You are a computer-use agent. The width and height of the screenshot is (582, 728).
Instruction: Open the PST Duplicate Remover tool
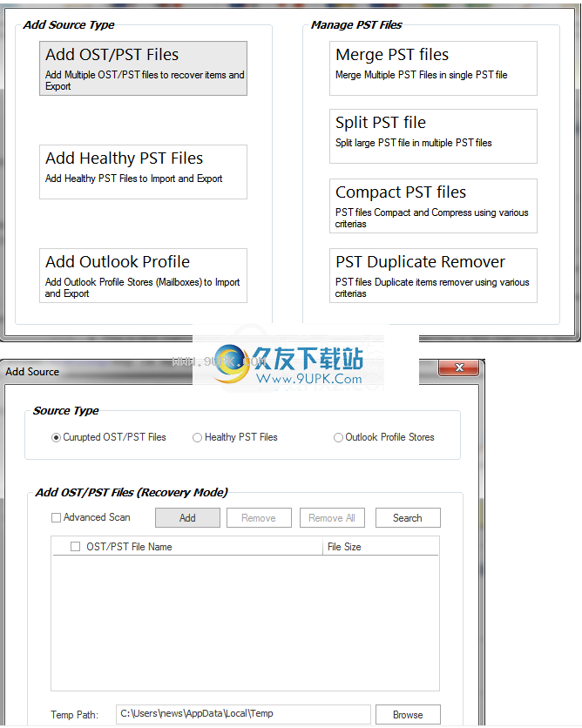coord(433,275)
